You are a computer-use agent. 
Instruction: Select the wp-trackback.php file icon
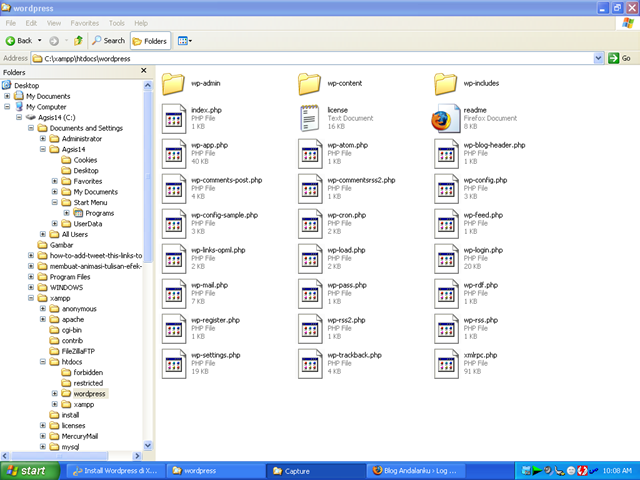click(x=310, y=364)
